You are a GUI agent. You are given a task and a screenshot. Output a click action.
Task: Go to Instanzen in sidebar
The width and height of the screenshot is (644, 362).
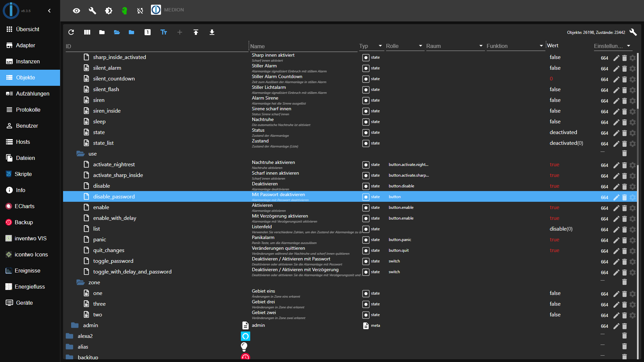click(30, 61)
